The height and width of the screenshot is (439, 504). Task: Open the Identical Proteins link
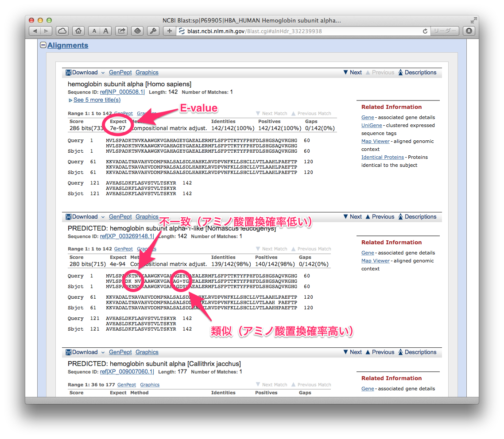[x=382, y=157]
